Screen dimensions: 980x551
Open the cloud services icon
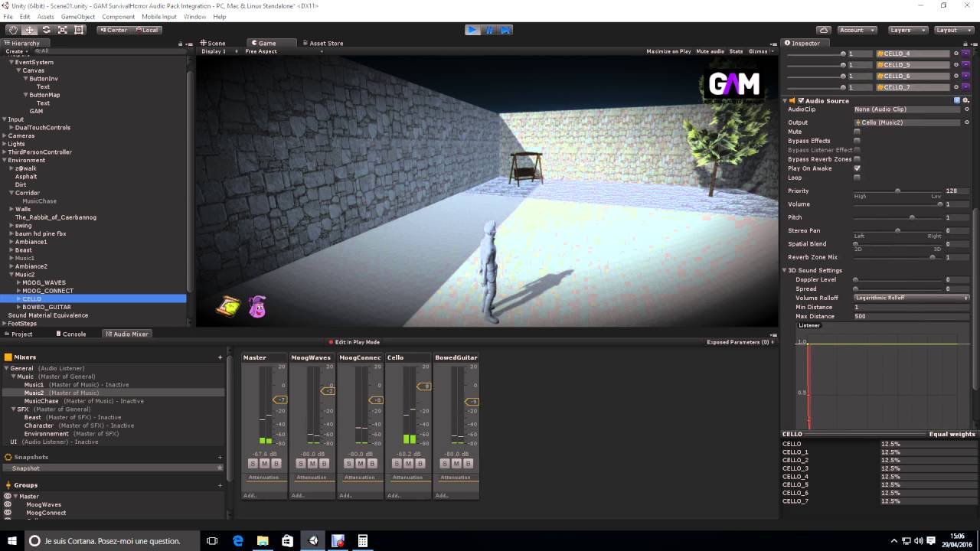pos(823,30)
